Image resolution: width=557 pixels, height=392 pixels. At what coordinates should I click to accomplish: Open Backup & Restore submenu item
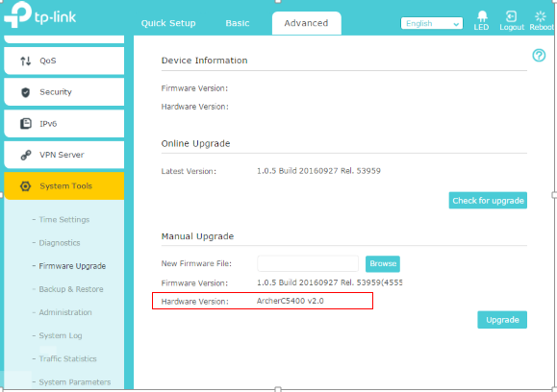(71, 289)
